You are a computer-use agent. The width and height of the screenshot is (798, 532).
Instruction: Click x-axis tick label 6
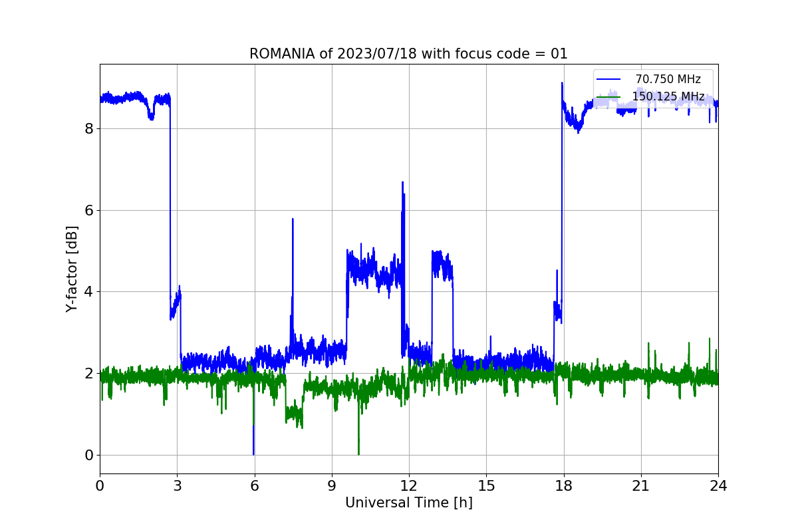(254, 486)
